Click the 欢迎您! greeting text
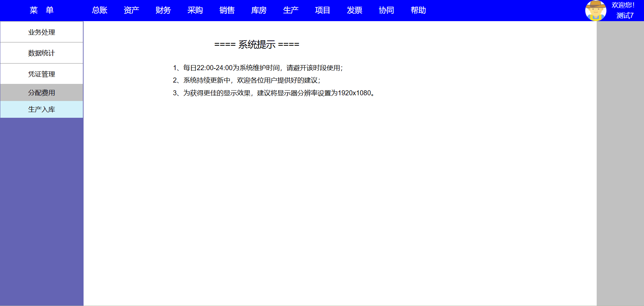The width and height of the screenshot is (644, 306). click(623, 5)
